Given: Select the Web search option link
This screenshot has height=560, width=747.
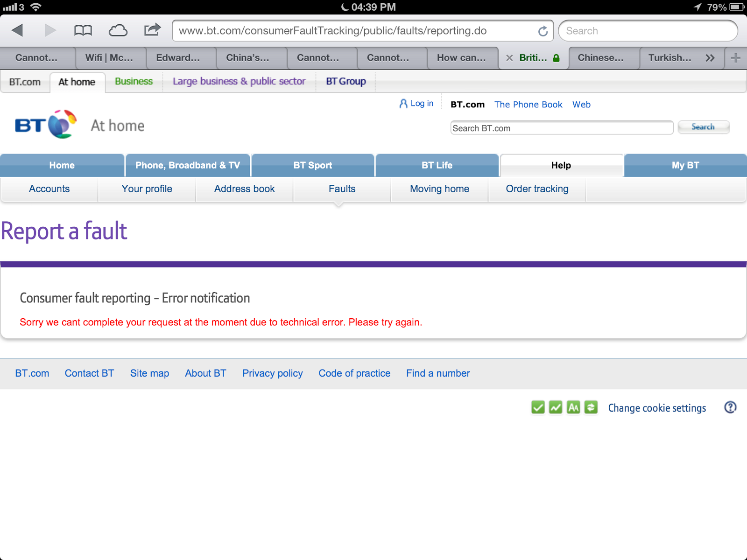Looking at the screenshot, I should pos(582,105).
